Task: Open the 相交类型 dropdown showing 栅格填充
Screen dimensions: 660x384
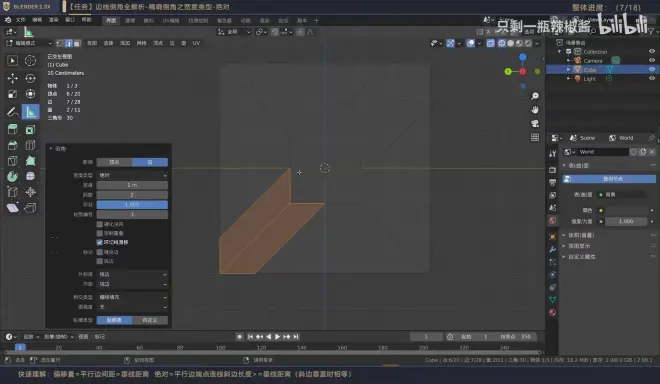Action: click(132, 297)
